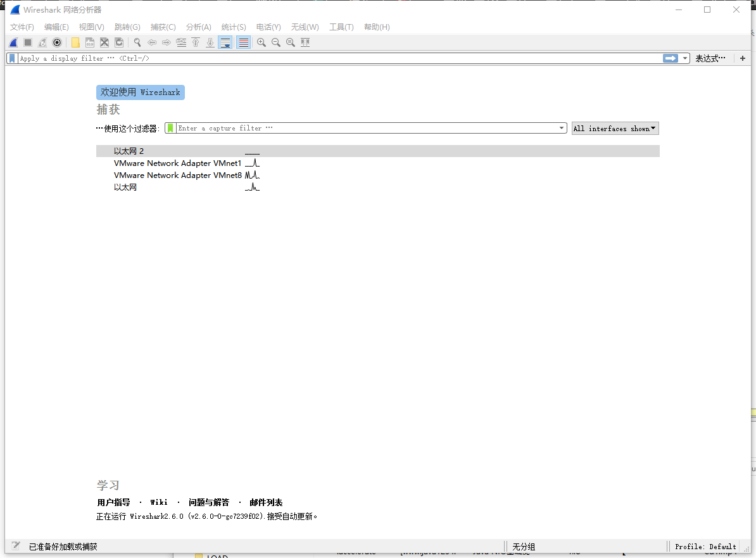Open the 表达式 expression builder
Image resolution: width=756 pixels, height=558 pixels.
click(x=710, y=58)
